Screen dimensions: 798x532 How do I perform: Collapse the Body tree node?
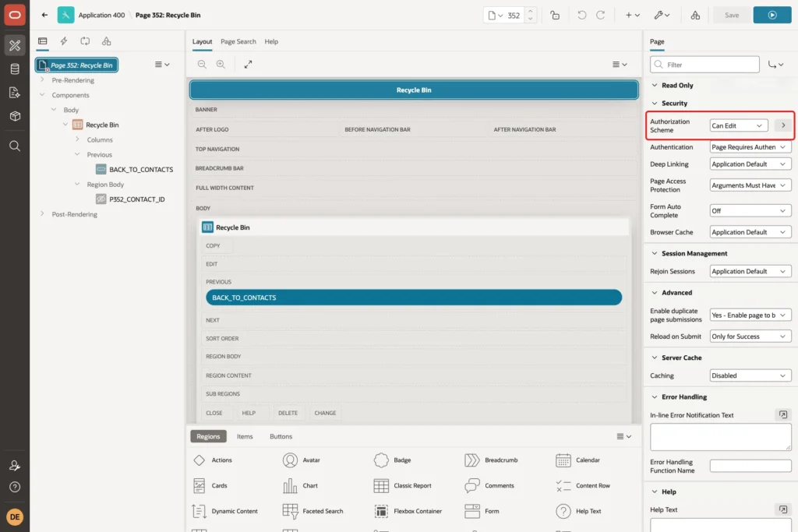(x=54, y=109)
